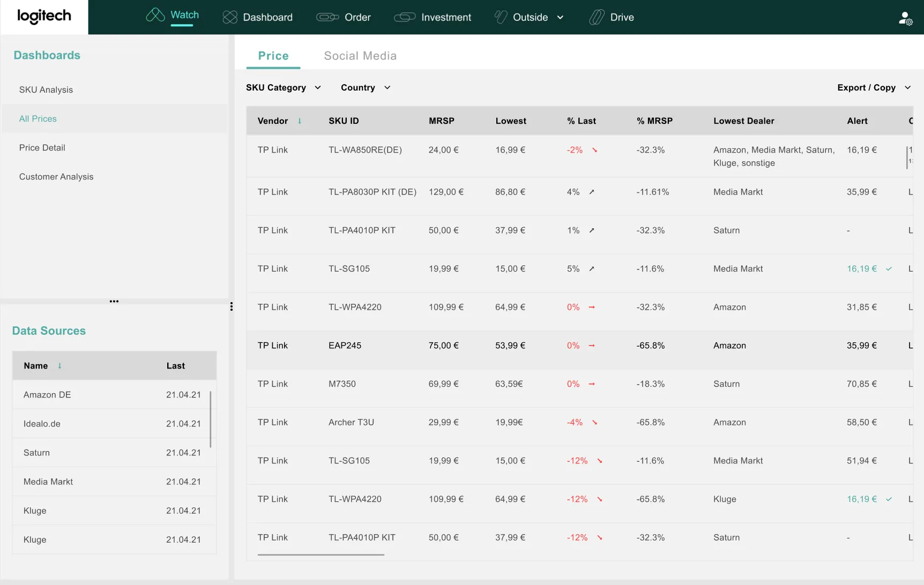Open the Export / Copy dropdown

[x=874, y=87]
